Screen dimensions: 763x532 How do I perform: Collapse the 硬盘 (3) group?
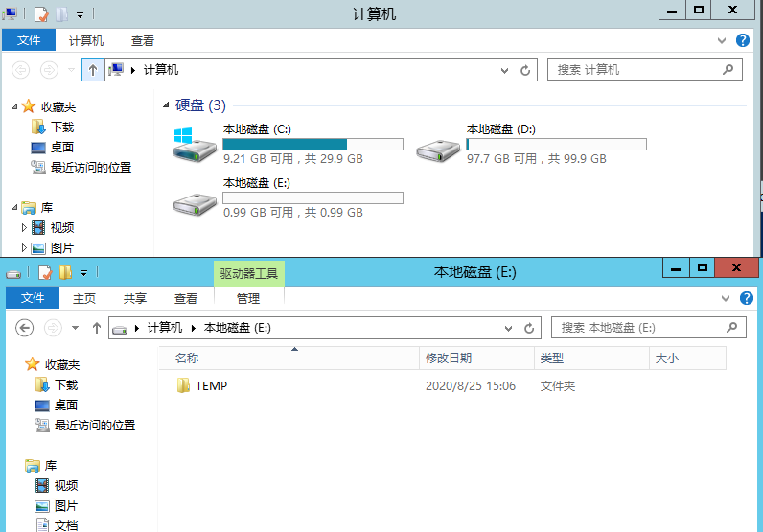pos(166,105)
